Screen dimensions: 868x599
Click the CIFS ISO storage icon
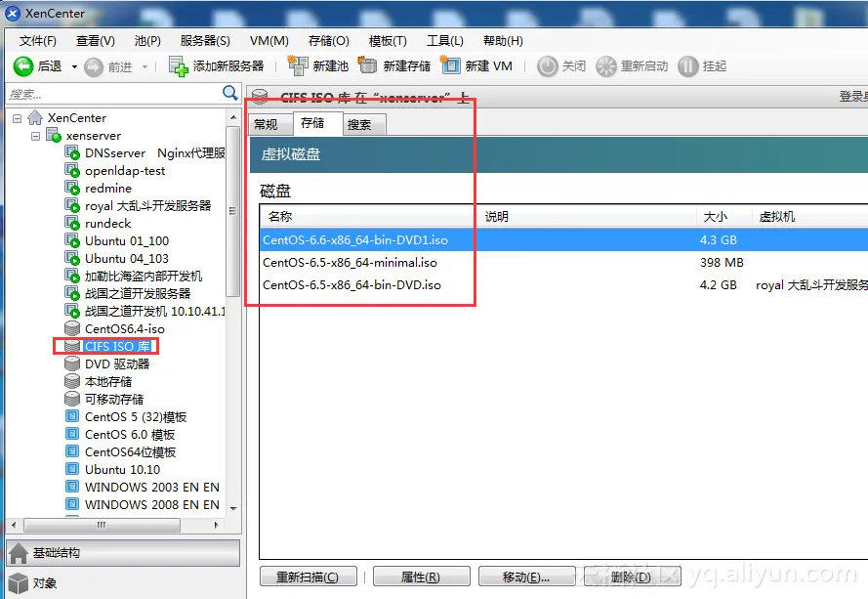72,346
